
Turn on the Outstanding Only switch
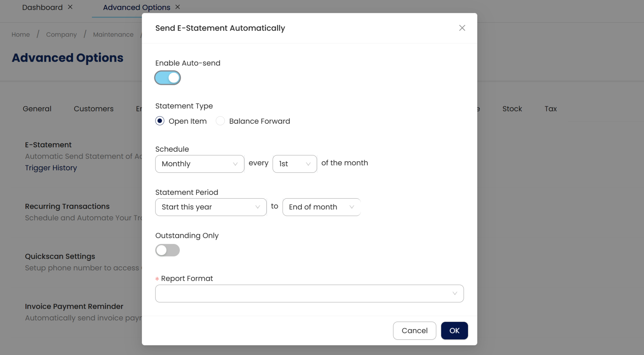click(167, 250)
